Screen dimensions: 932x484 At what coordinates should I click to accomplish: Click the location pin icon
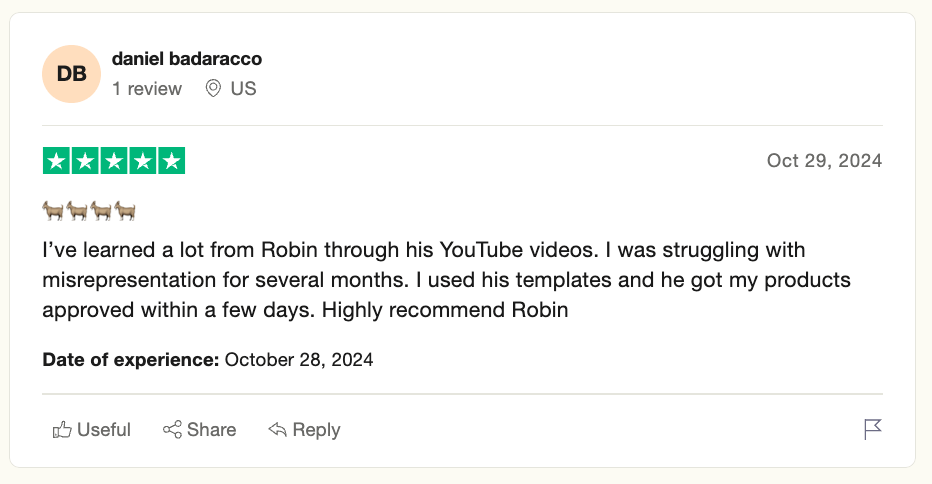click(213, 89)
